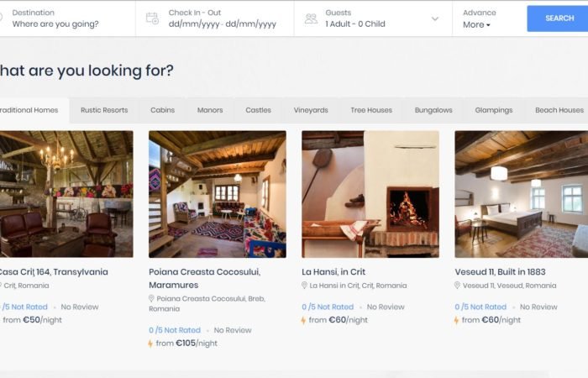Click the calendar icon beside Check In - Out
Screen dimensions: 588x378
(152, 18)
